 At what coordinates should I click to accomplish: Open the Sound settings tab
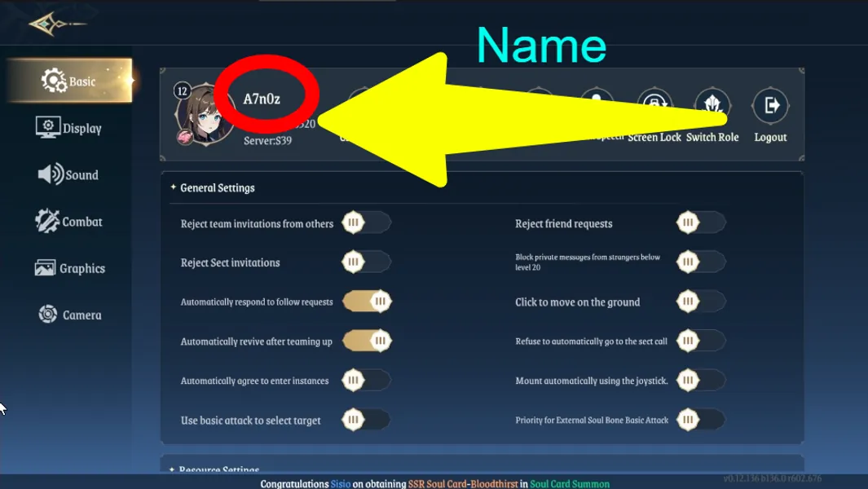(x=68, y=174)
